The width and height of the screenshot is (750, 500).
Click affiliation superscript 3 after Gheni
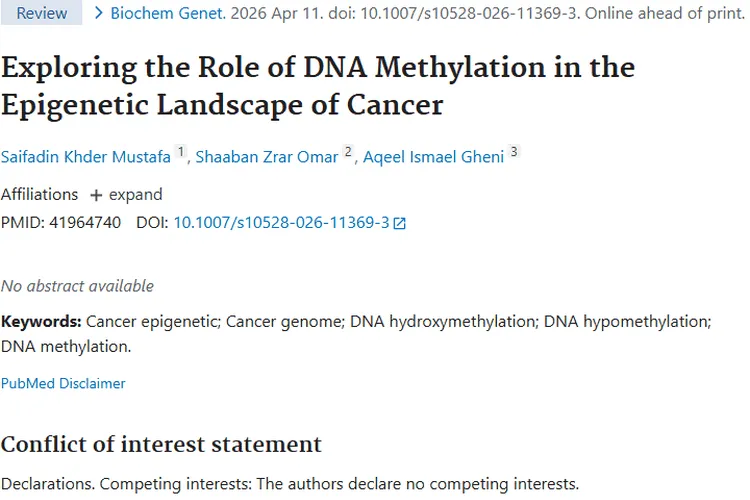pyautogui.click(x=514, y=152)
